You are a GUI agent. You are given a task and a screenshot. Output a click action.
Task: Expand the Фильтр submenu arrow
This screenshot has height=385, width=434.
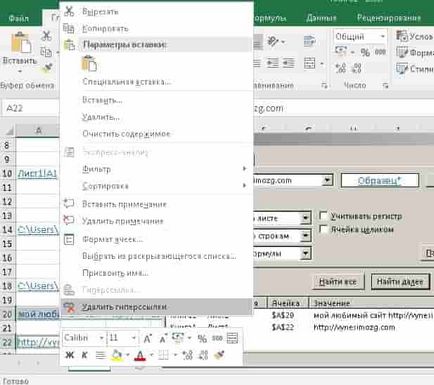[244, 169]
